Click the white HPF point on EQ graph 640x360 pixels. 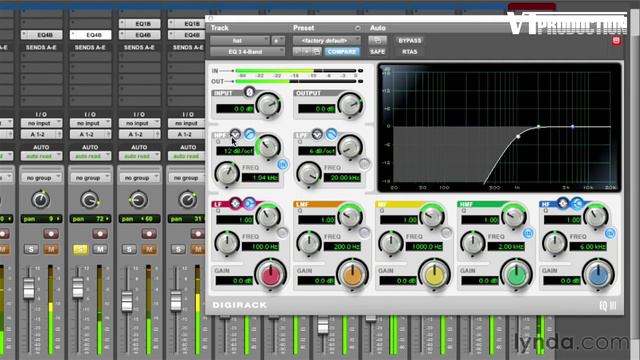(518, 137)
